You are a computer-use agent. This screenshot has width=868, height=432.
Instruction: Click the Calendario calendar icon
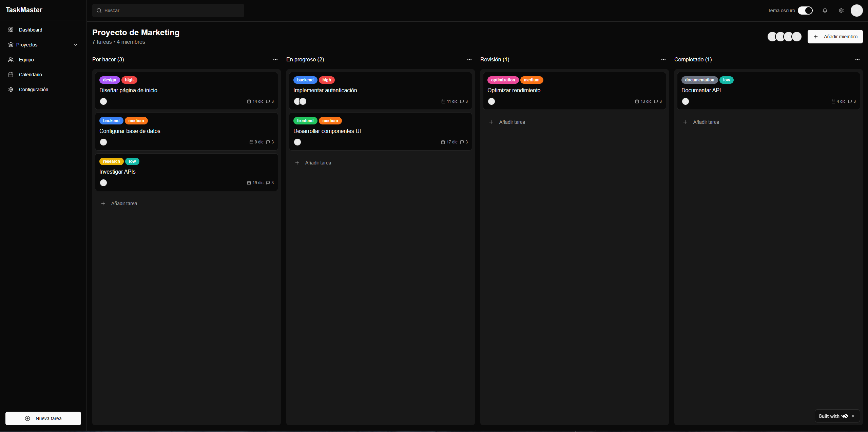[x=11, y=75]
